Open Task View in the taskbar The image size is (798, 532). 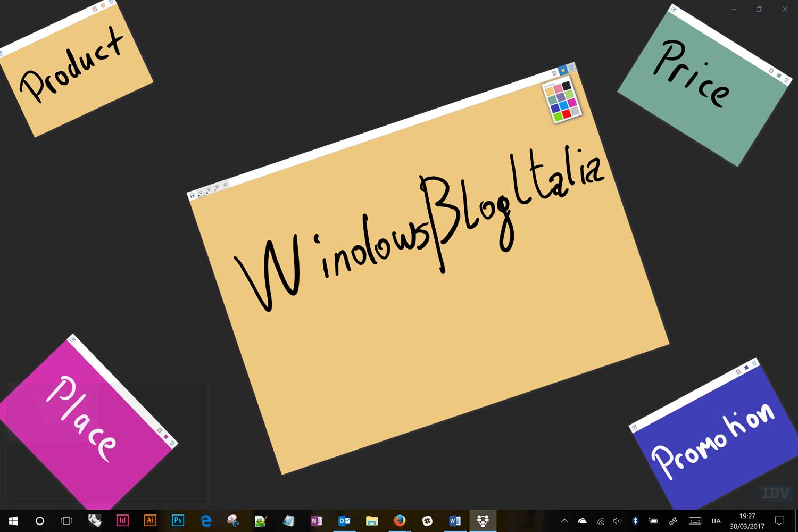coord(66,521)
